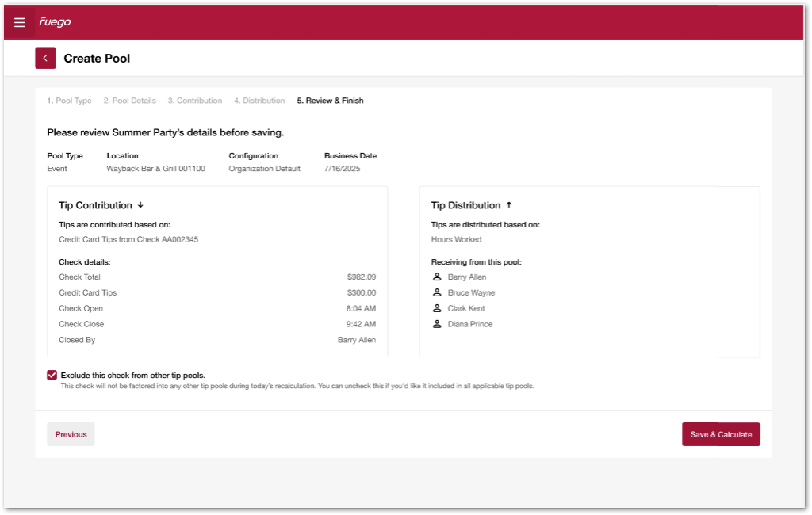The image size is (812, 515).
Task: Switch to step 3 Contribution
Action: 194,101
